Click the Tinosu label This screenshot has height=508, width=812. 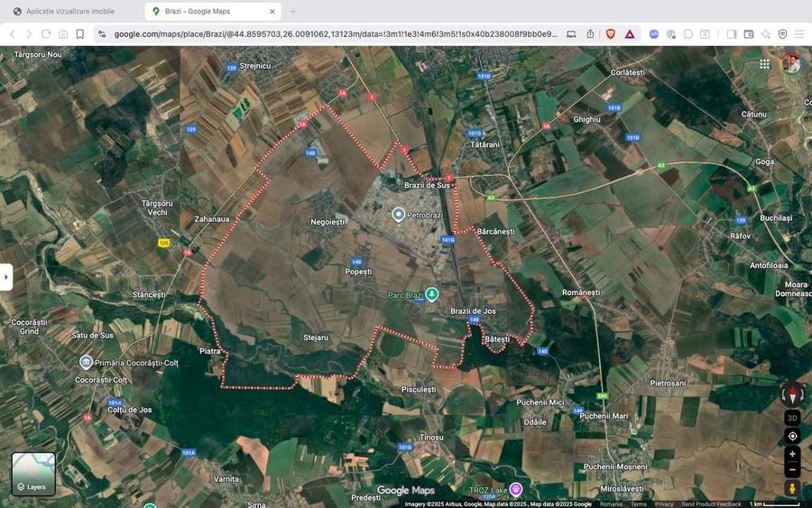pyautogui.click(x=431, y=437)
